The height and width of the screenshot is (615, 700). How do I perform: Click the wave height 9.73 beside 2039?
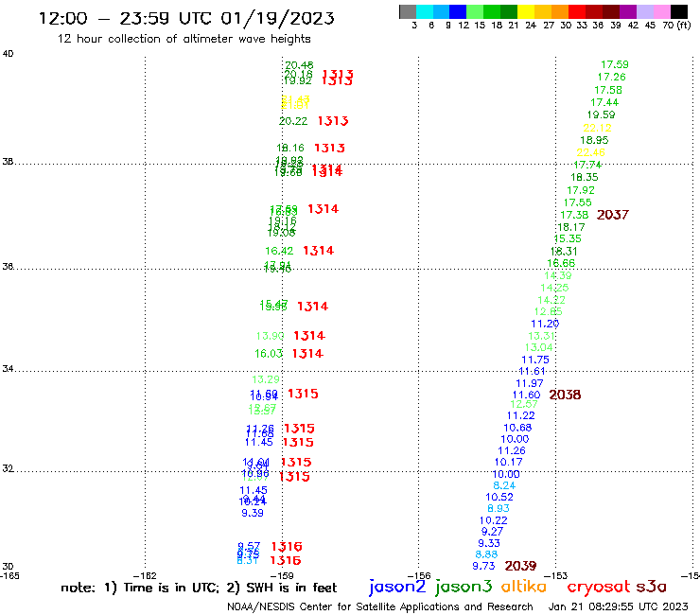point(483,567)
